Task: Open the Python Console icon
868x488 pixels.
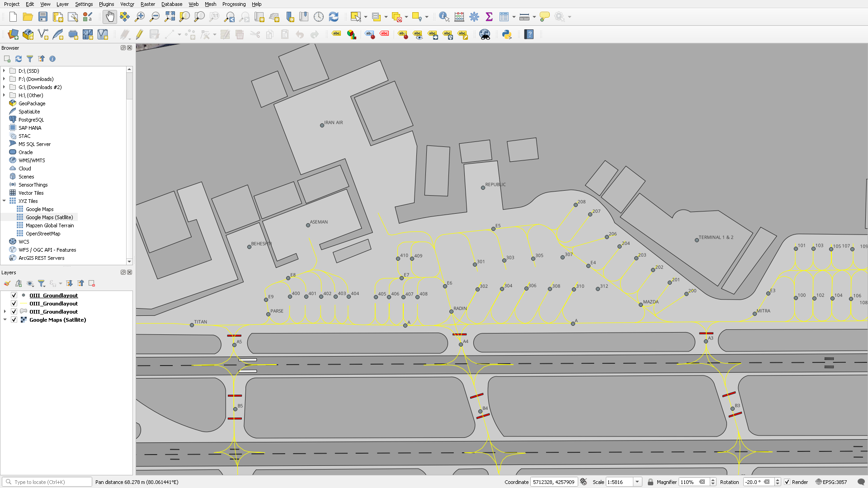Action: pos(507,34)
